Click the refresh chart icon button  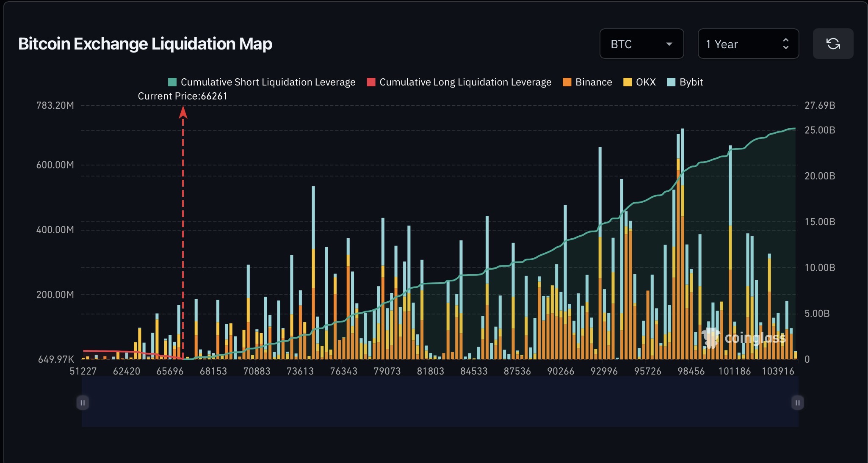pyautogui.click(x=833, y=44)
